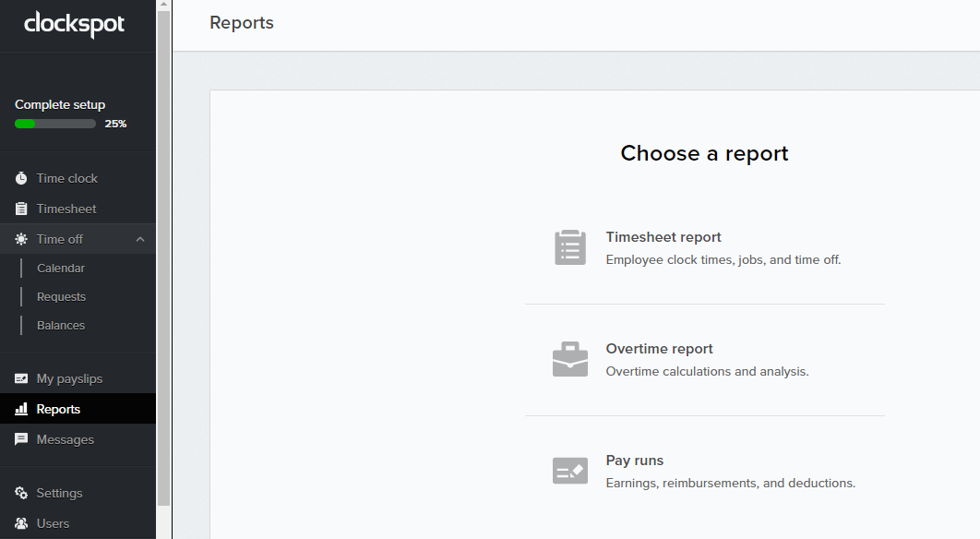Image resolution: width=980 pixels, height=539 pixels.
Task: Select the Timesheet report title link
Action: pyautogui.click(x=663, y=237)
